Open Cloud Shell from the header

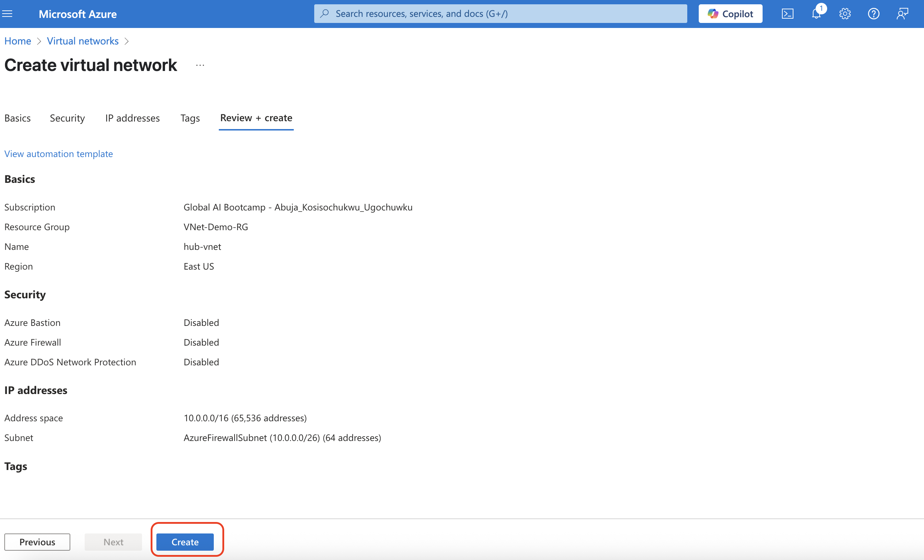click(787, 14)
